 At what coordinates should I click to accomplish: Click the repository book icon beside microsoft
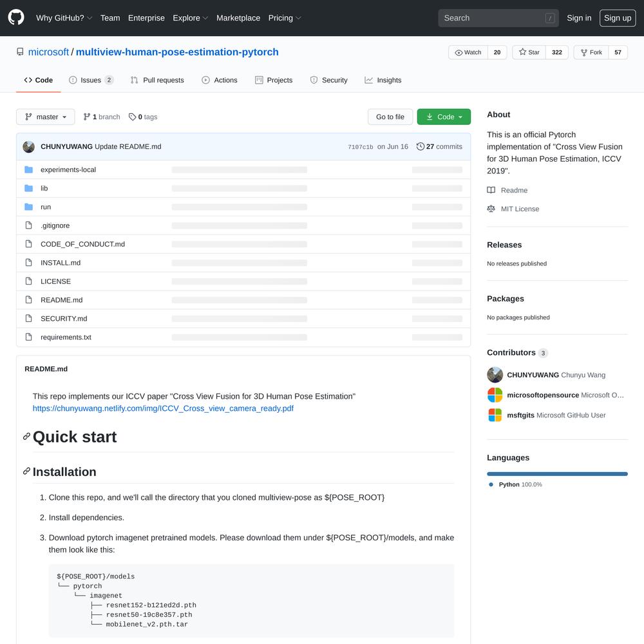pos(20,52)
